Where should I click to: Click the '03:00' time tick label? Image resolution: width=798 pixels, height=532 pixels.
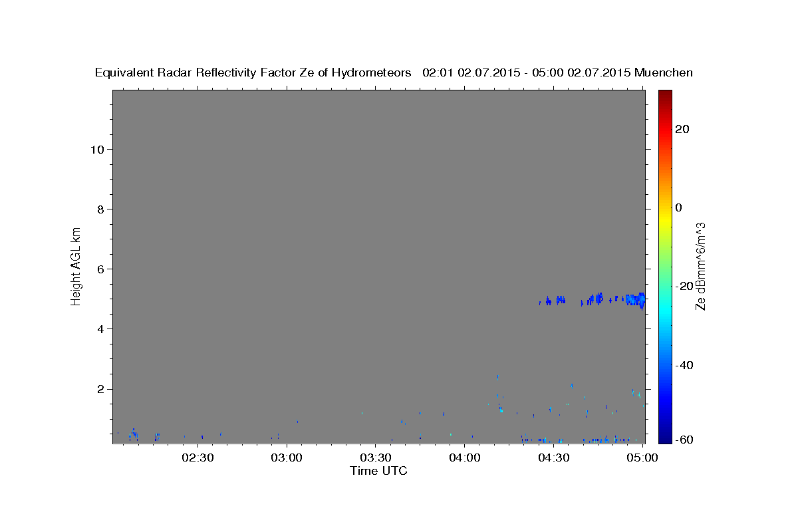tap(287, 458)
